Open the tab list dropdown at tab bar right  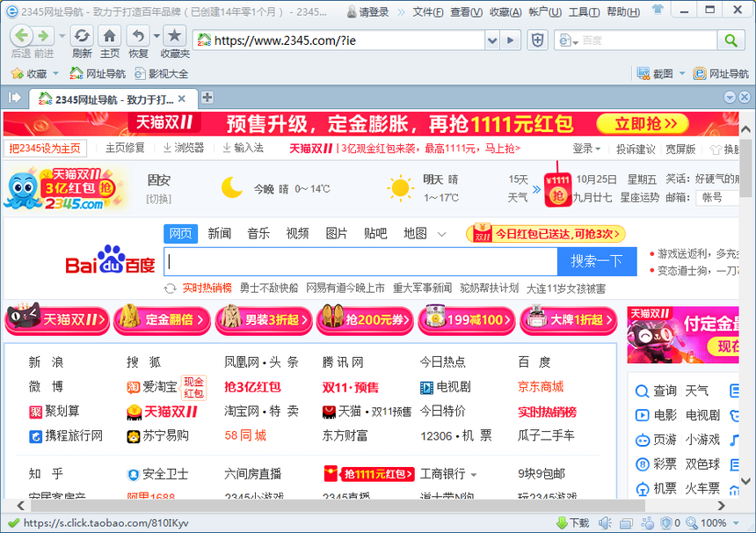tap(730, 98)
